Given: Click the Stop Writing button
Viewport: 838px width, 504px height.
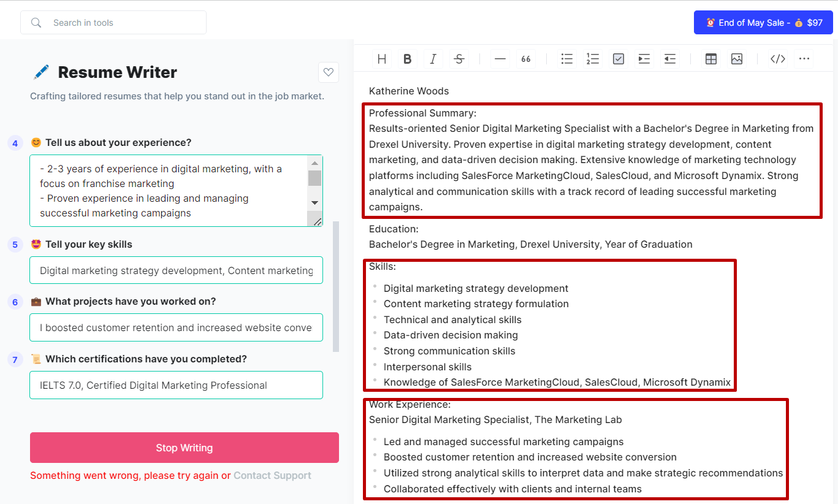Looking at the screenshot, I should [x=184, y=448].
